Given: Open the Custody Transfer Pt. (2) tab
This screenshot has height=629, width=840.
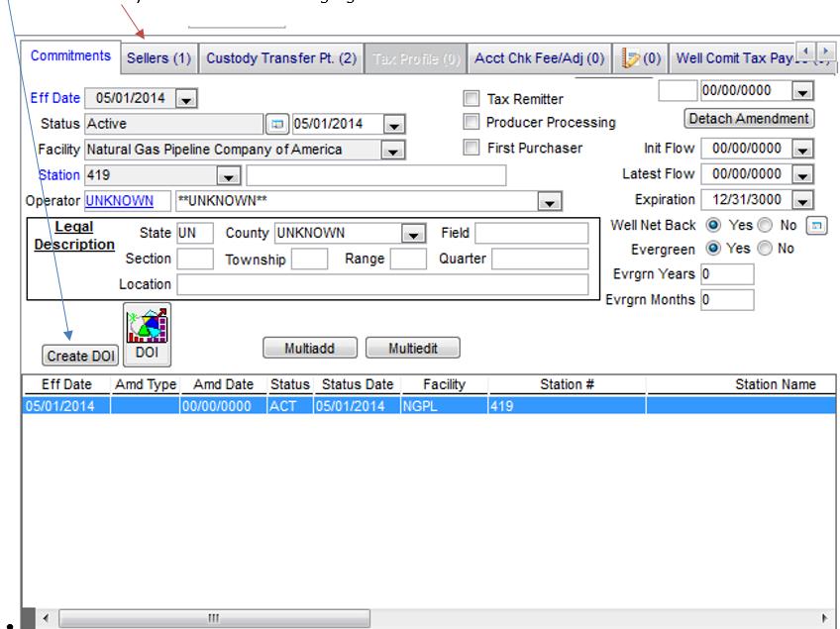Looking at the screenshot, I should 281,58.
